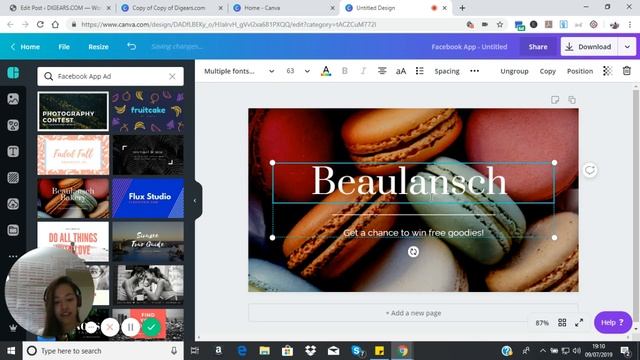
Task: Switch to the Edit Post DIGEARS.COM tab
Action: [x=60, y=8]
